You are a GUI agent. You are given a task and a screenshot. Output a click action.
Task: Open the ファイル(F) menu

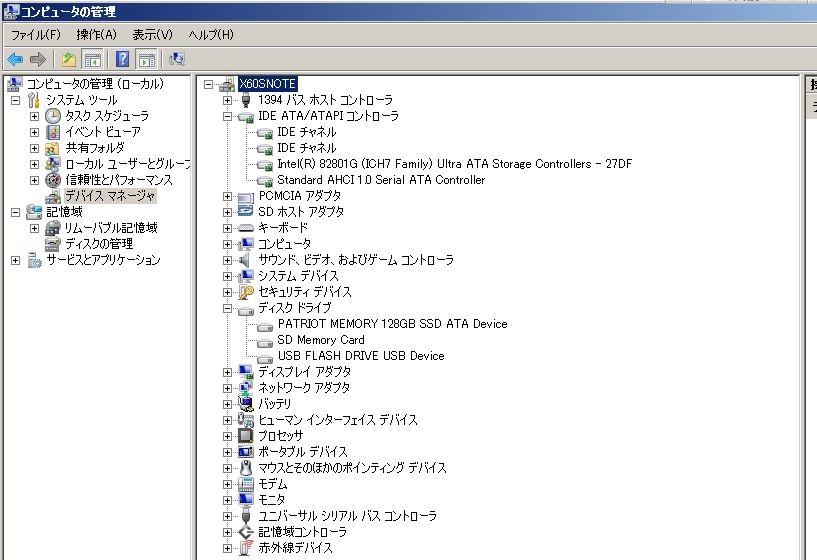36,35
